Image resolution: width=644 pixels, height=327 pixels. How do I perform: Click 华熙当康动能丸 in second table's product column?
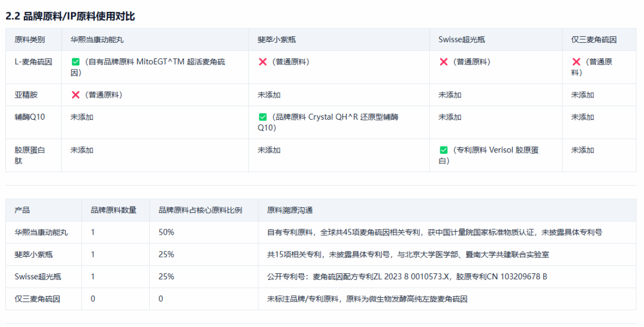tap(41, 232)
